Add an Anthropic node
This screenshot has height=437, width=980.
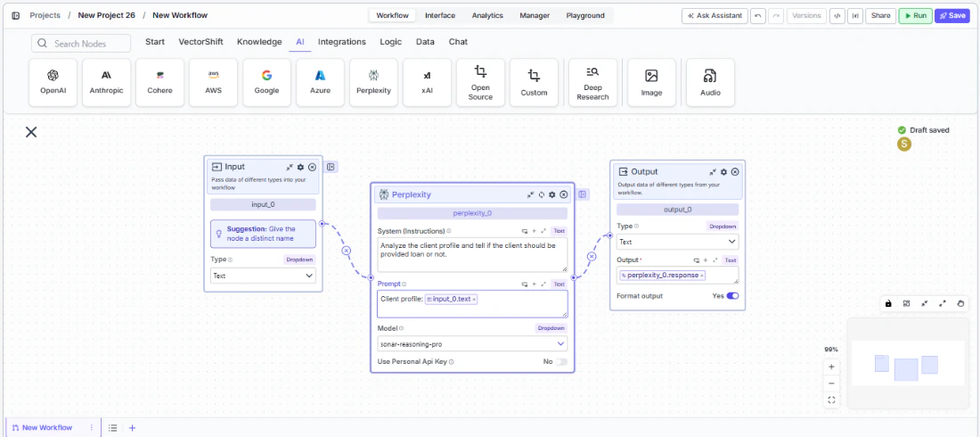(x=106, y=83)
